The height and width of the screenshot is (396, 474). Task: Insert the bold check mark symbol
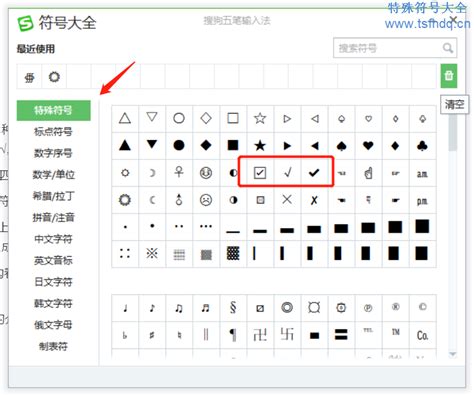click(x=314, y=172)
